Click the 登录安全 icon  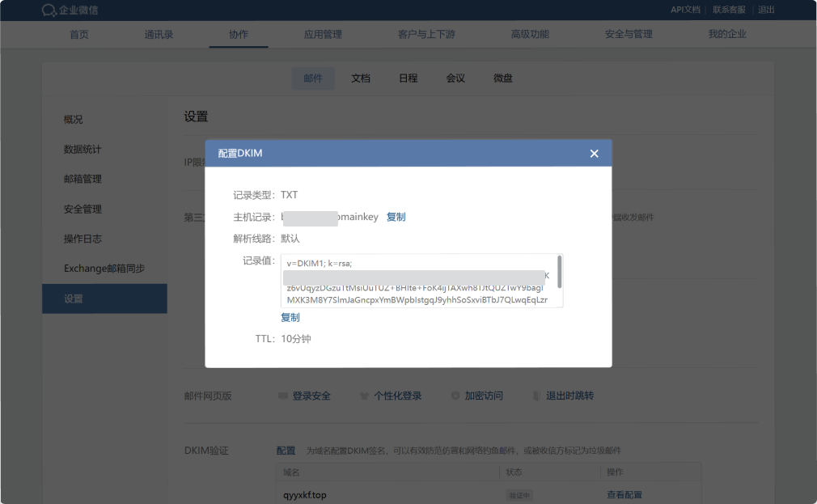click(x=282, y=396)
